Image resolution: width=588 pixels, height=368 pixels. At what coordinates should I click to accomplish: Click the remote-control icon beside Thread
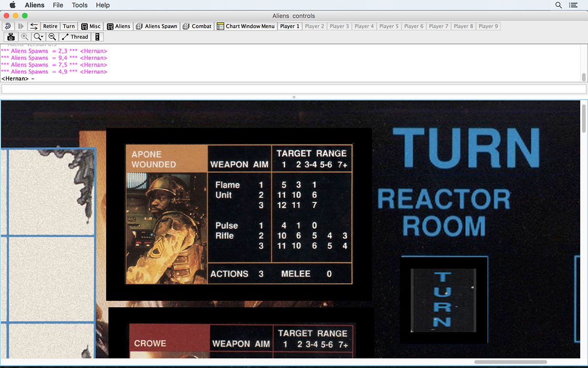click(x=97, y=37)
